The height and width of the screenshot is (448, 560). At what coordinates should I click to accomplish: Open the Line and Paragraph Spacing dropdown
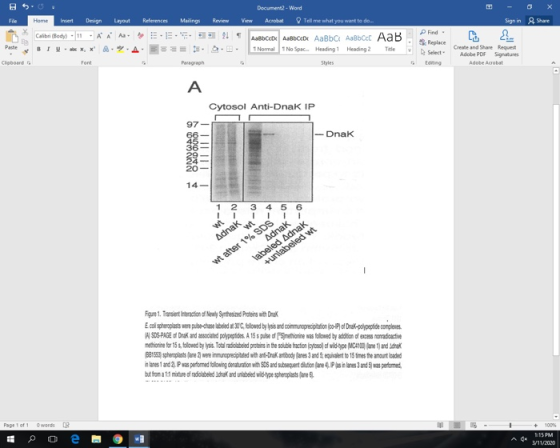(x=199, y=49)
